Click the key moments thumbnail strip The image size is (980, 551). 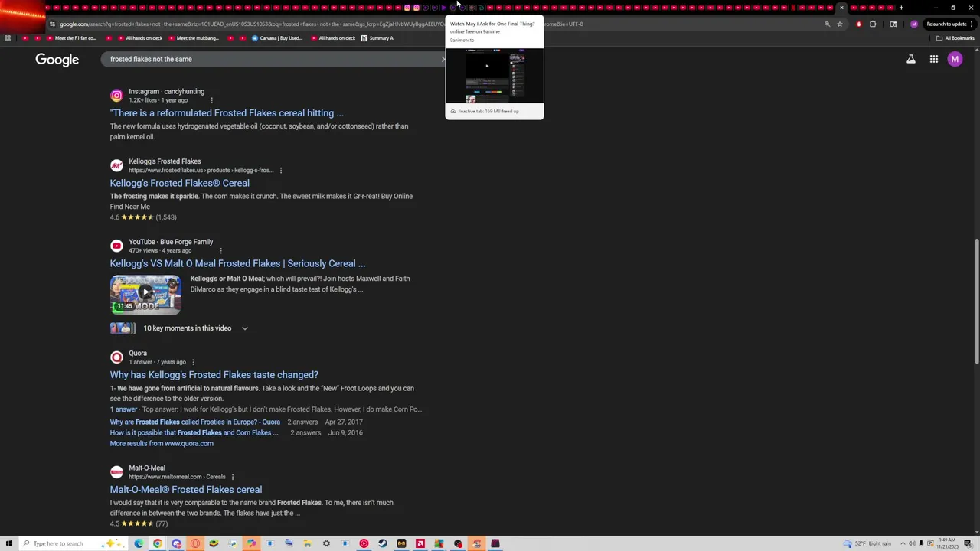[x=122, y=328]
